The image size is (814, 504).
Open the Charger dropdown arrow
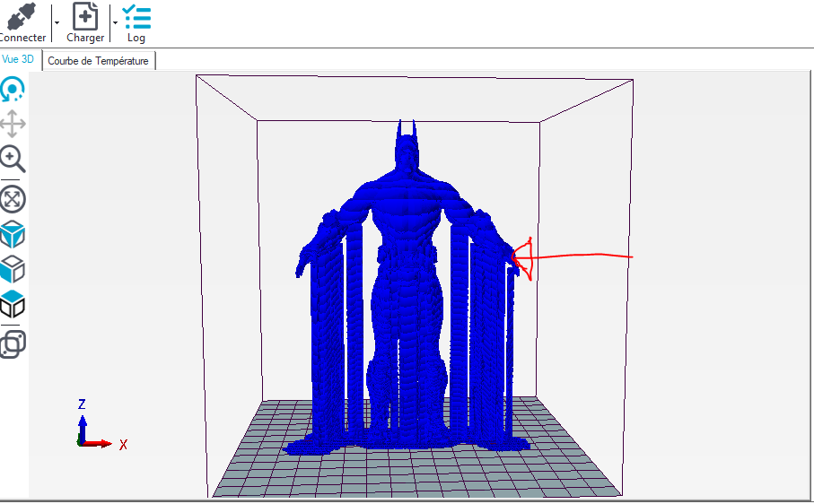click(115, 22)
